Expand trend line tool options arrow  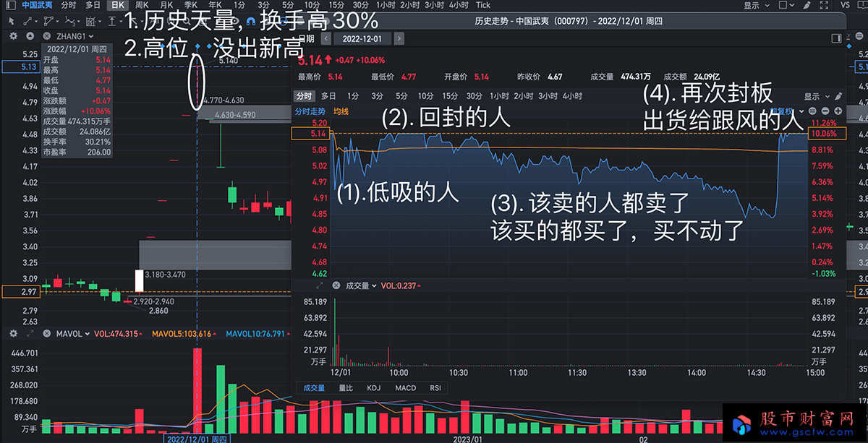36,22
